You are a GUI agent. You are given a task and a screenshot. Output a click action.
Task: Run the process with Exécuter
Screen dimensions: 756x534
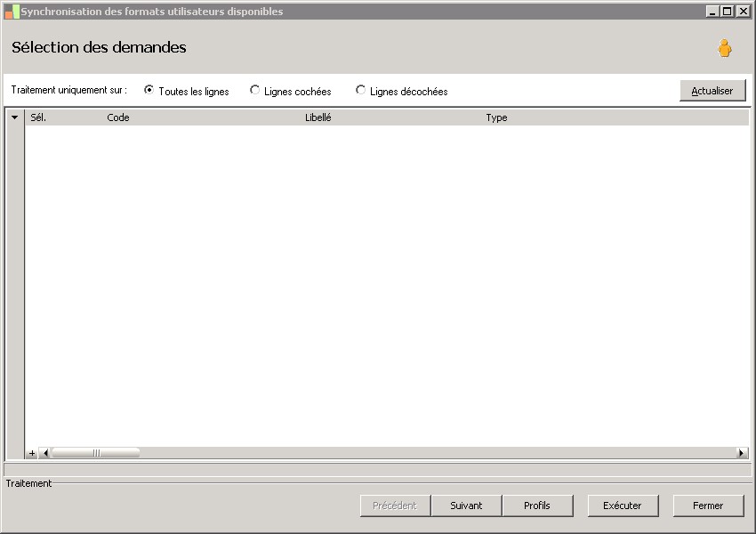pyautogui.click(x=623, y=506)
